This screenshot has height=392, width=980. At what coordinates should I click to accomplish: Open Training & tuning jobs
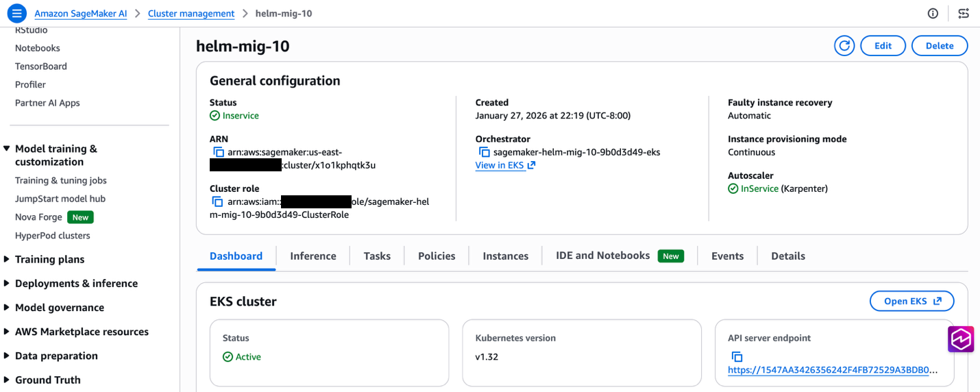[x=61, y=180]
